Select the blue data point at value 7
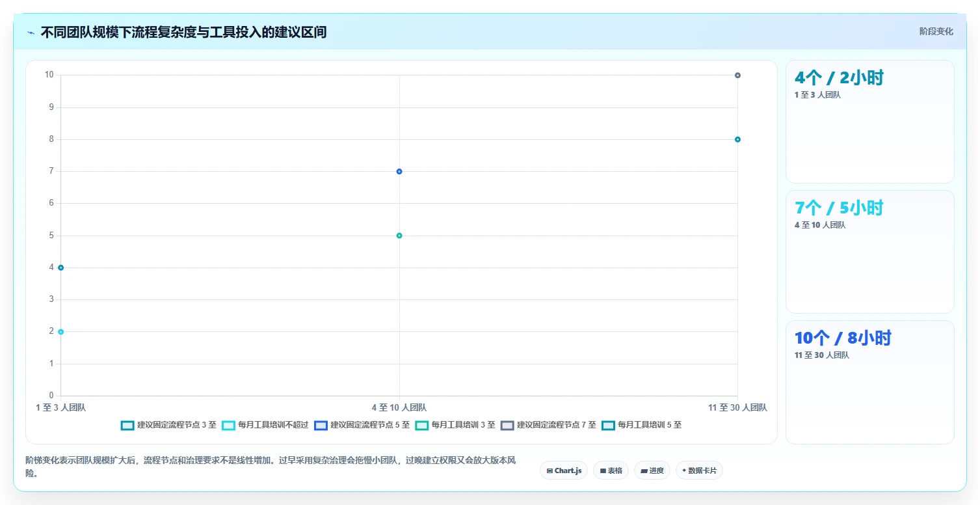980x505 pixels. click(x=399, y=172)
